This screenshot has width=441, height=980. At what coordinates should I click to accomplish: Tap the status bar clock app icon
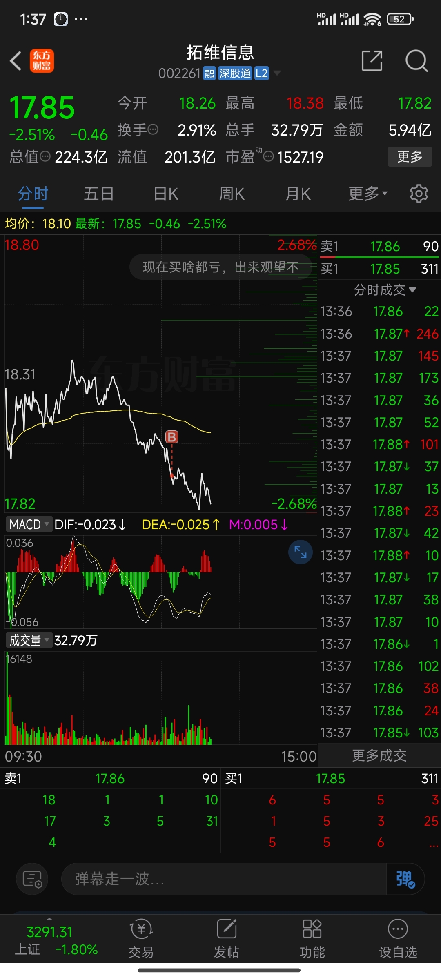[x=61, y=19]
